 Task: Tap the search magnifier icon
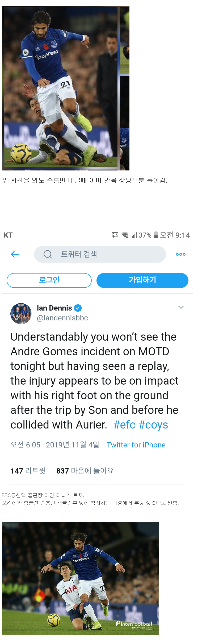[47, 254]
